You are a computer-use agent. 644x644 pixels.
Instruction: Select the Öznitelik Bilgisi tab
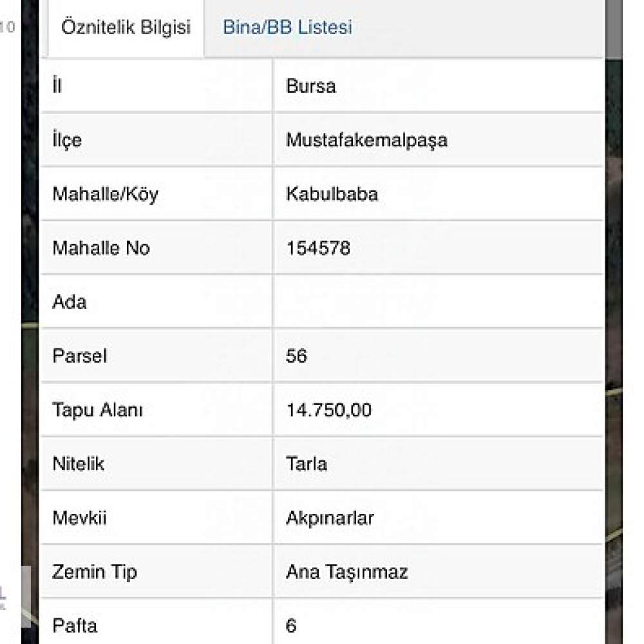[126, 28]
